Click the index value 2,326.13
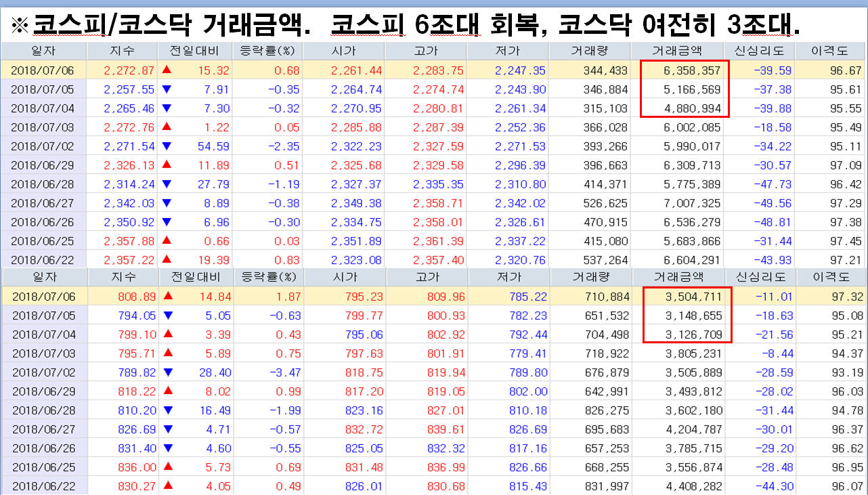Viewport: 868px width, 495px height. pos(129,165)
